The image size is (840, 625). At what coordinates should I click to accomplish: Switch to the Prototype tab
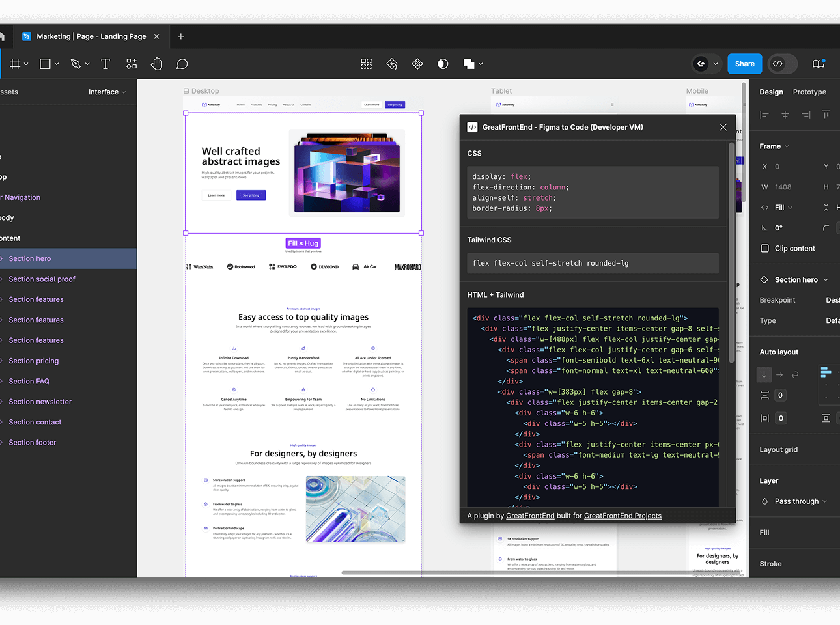click(x=809, y=92)
